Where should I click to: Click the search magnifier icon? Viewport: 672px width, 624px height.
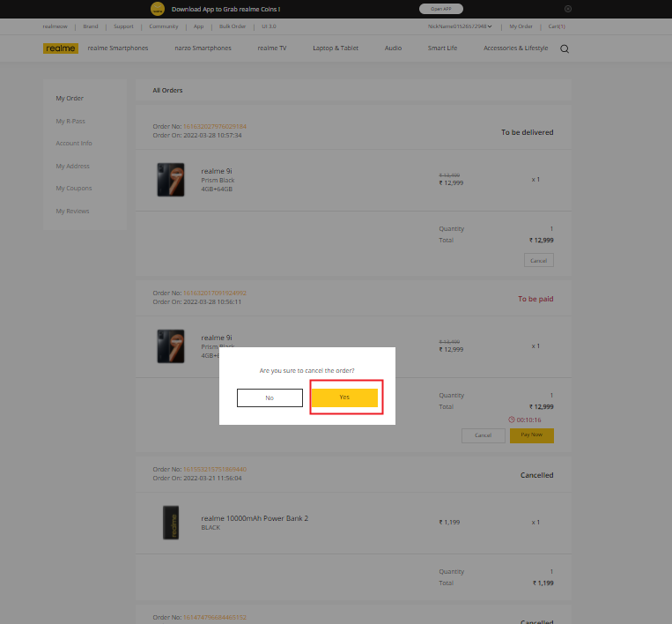pos(565,48)
